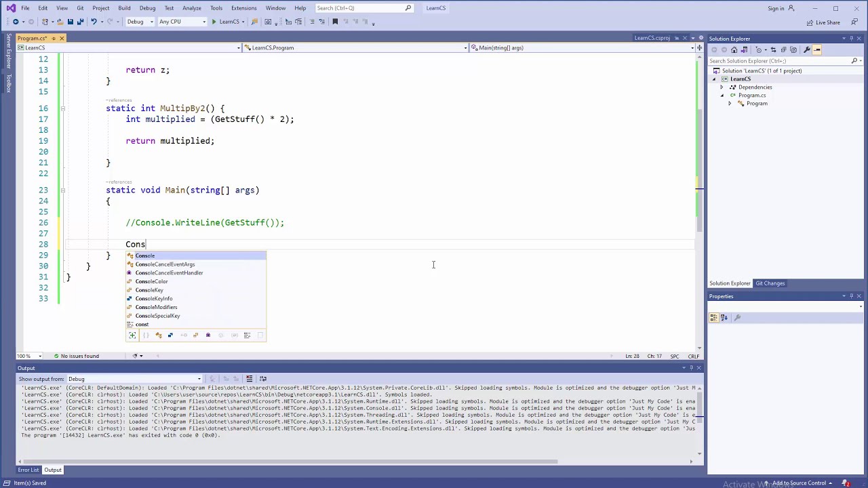This screenshot has width=868, height=488.
Task: Switch to the Error List tab
Action: tap(28, 470)
